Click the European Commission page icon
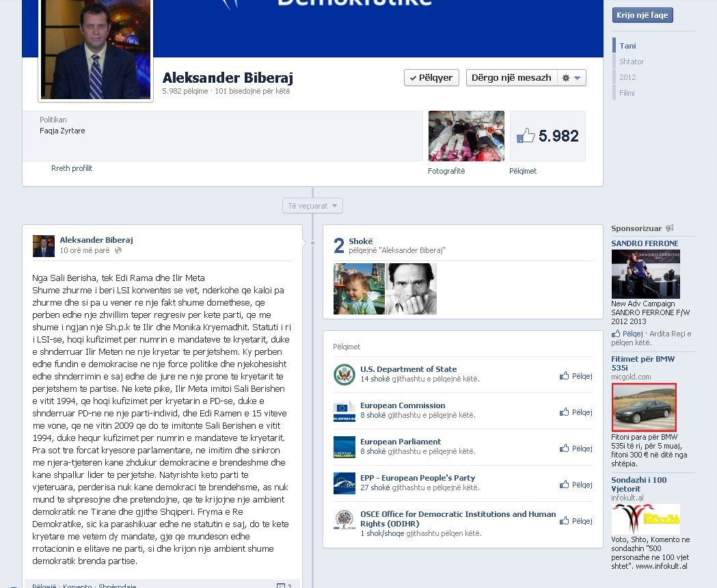This screenshot has width=717, height=588. pyautogui.click(x=344, y=411)
